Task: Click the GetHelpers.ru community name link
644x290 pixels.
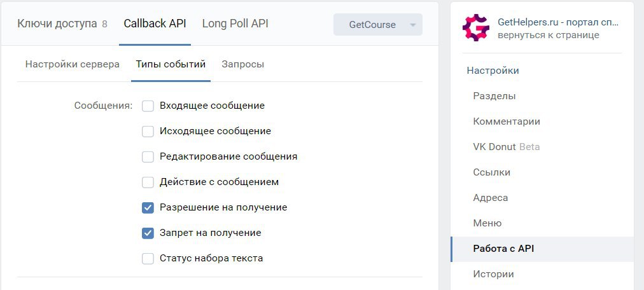Action: pos(558,22)
